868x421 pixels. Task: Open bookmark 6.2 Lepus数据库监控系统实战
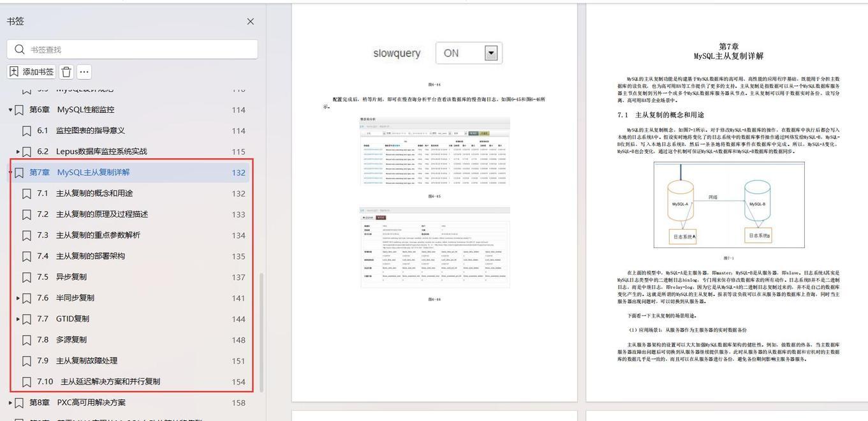92,152
